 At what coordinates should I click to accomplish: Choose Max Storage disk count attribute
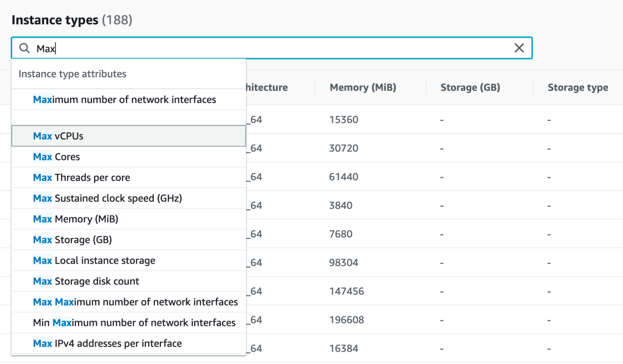coord(86,281)
